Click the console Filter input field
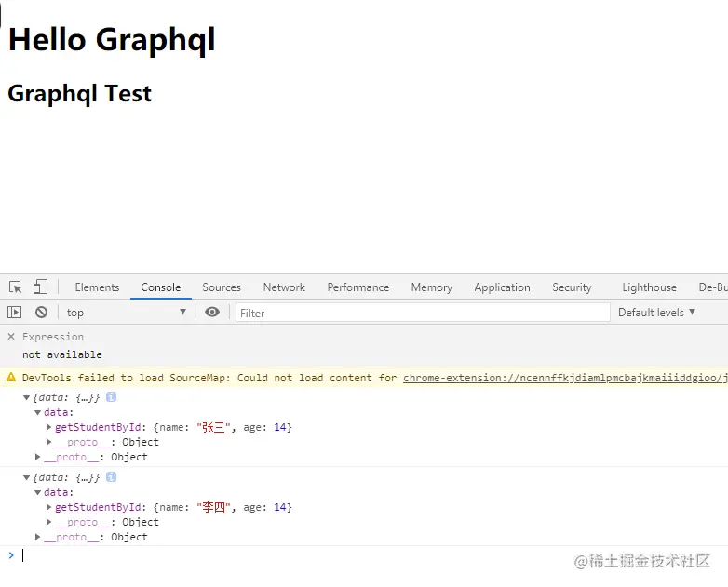The width and height of the screenshot is (728, 587). click(x=423, y=313)
